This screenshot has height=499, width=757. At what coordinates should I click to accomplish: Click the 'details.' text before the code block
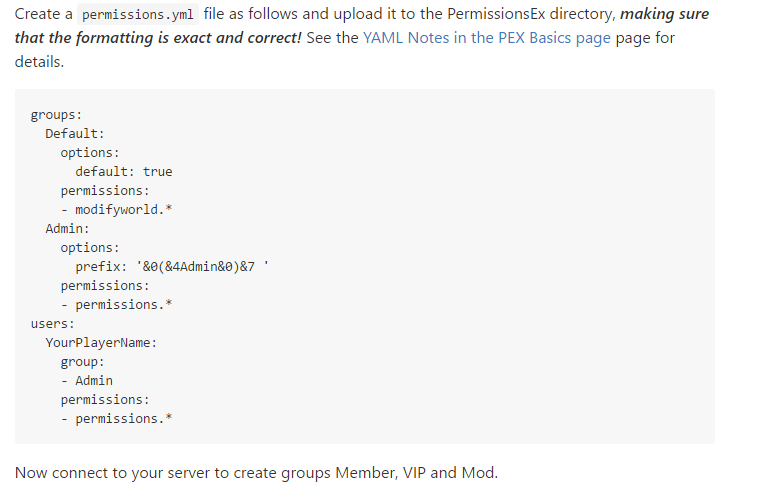click(39, 61)
